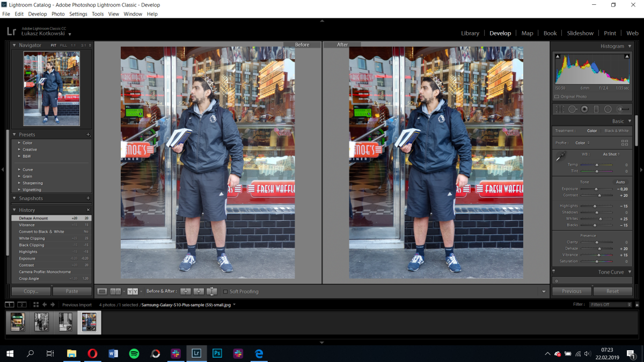Screen dimensions: 644x362
Task: Go back with filmstrip left arrow
Action: point(45,305)
